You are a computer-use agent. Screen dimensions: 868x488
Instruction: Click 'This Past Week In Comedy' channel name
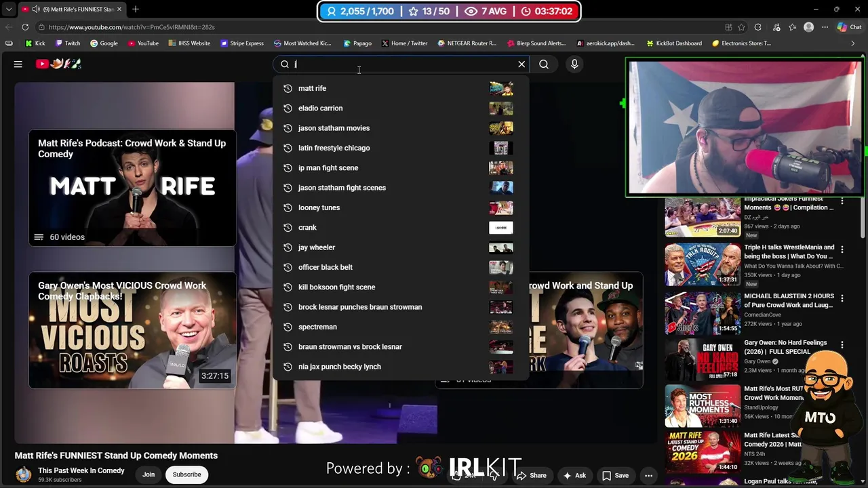pyautogui.click(x=81, y=470)
